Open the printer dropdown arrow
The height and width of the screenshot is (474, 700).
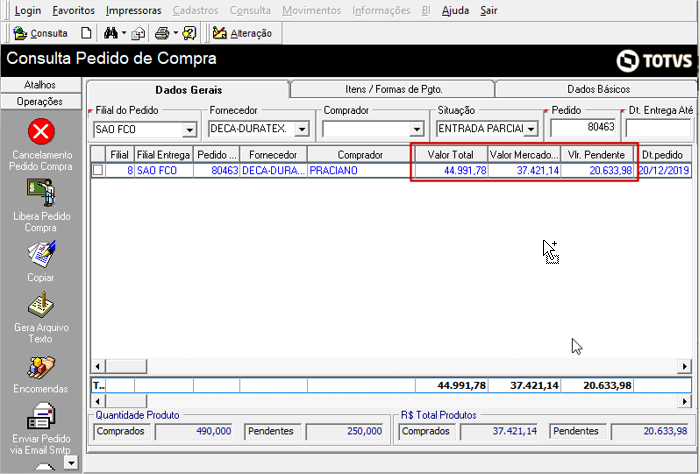tap(175, 33)
